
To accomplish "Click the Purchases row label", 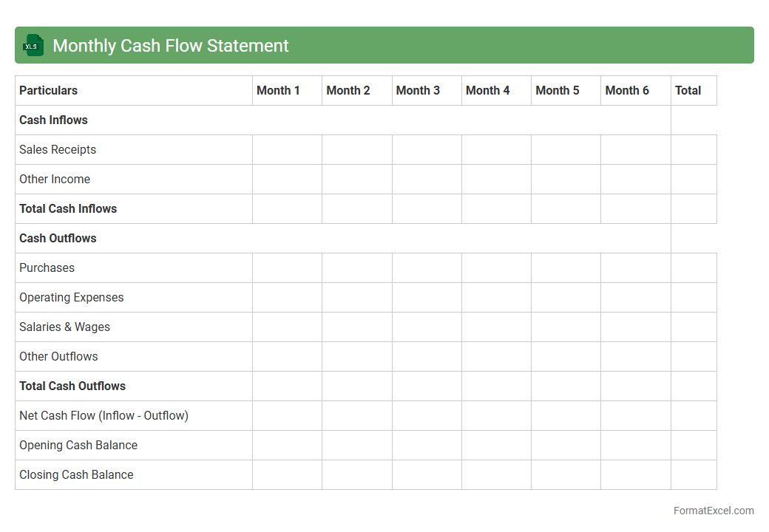I will [47, 267].
